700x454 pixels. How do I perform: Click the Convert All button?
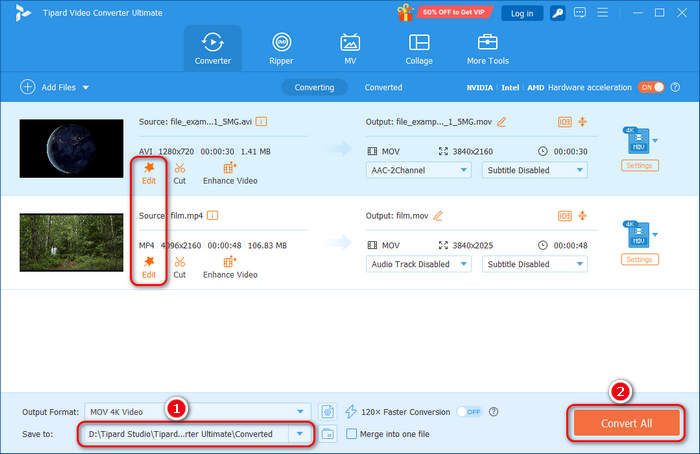(626, 423)
